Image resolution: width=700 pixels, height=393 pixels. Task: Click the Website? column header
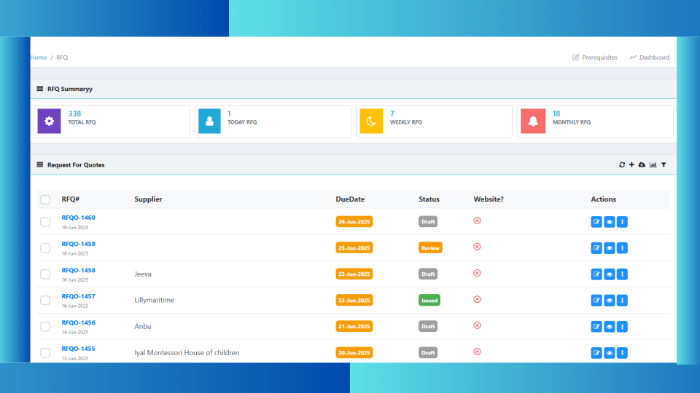tap(488, 199)
